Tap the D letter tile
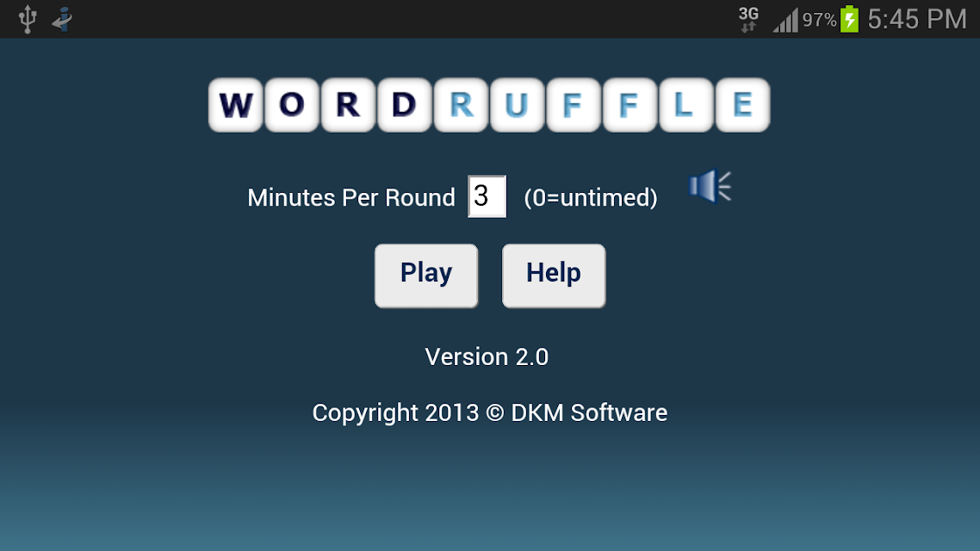 point(405,105)
